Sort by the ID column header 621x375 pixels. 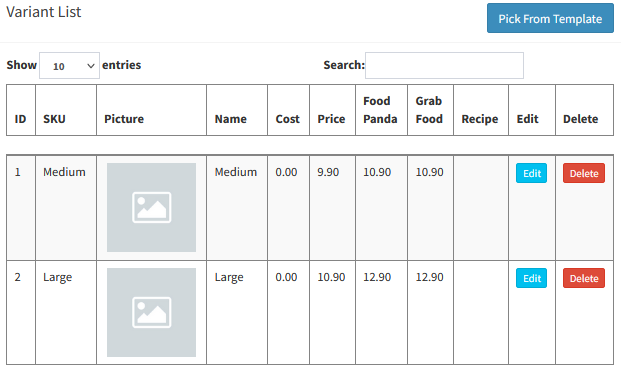21,110
